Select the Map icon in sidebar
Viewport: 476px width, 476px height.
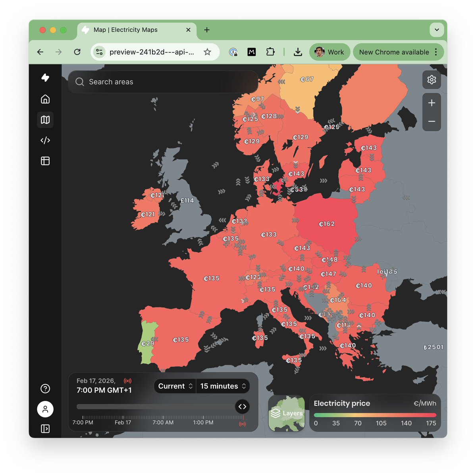(x=45, y=119)
